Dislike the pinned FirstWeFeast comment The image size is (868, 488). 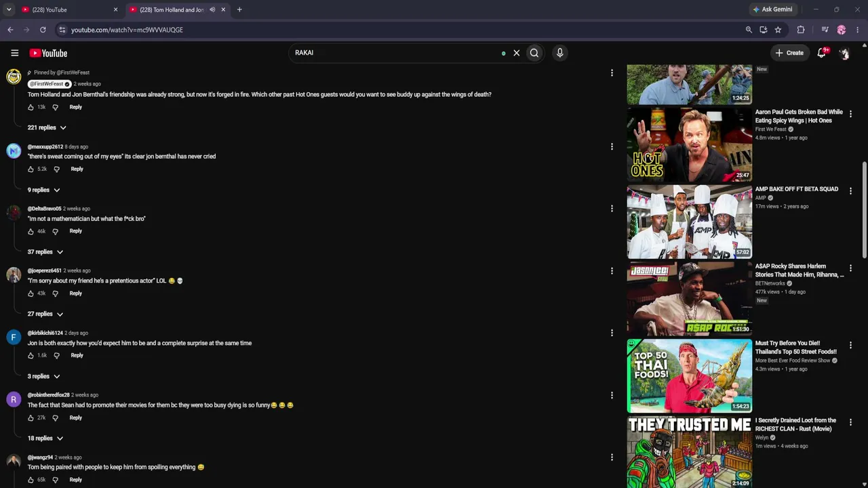55,107
